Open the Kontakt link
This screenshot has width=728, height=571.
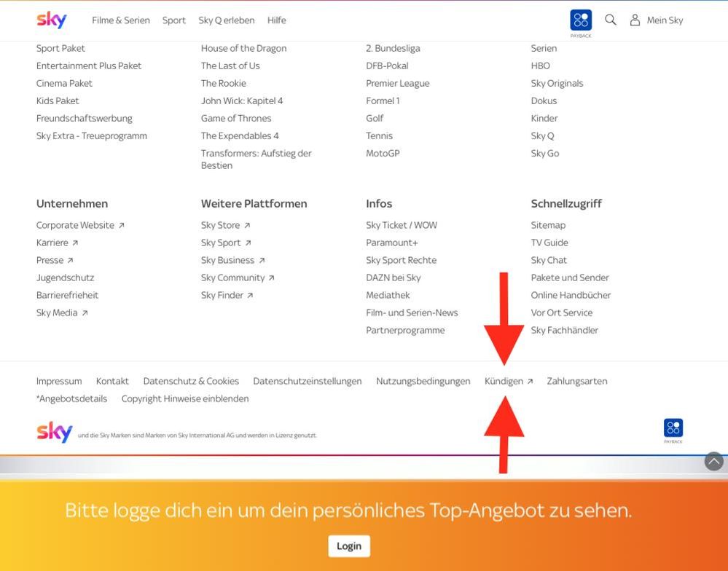(x=112, y=382)
